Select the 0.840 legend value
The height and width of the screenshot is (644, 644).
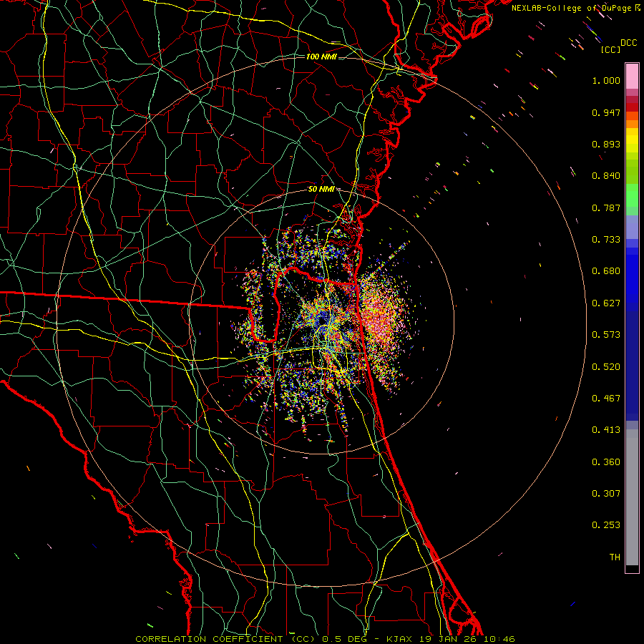(x=606, y=176)
